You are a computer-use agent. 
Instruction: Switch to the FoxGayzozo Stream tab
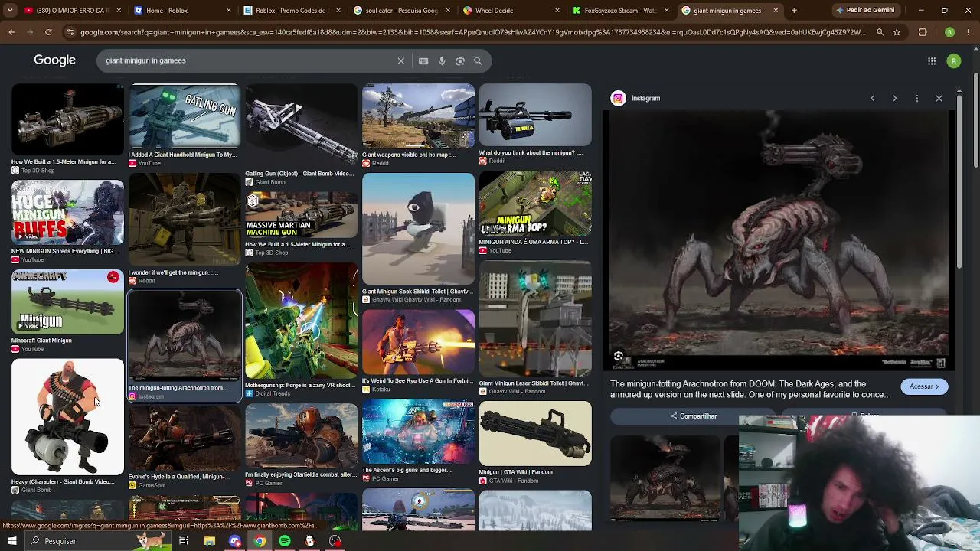pos(620,11)
